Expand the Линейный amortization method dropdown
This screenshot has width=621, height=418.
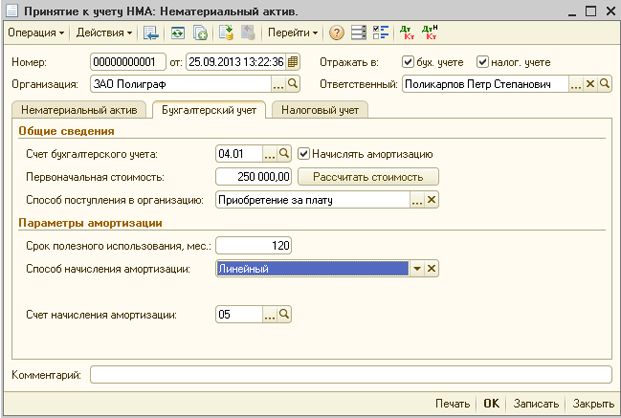417,269
